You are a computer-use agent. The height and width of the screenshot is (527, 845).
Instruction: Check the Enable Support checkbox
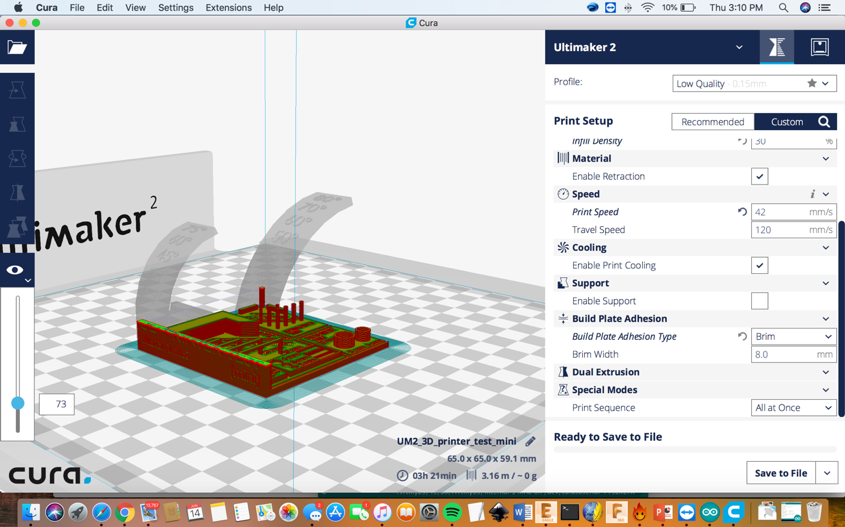[759, 301]
